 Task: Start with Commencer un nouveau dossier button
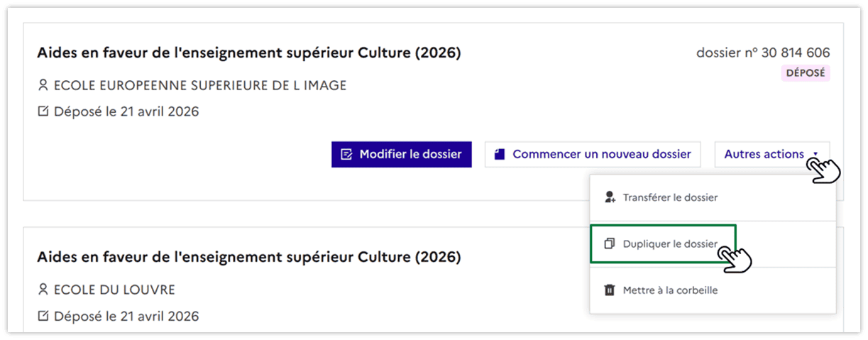click(x=593, y=154)
